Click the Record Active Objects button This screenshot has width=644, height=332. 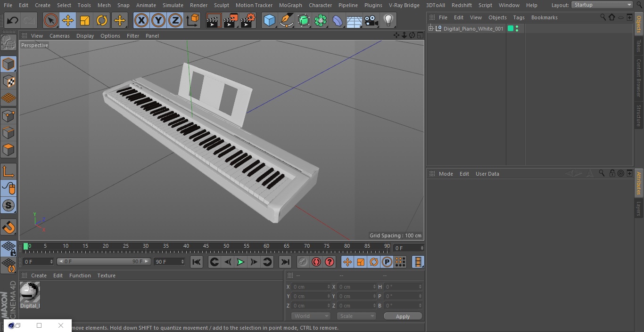pos(303,262)
